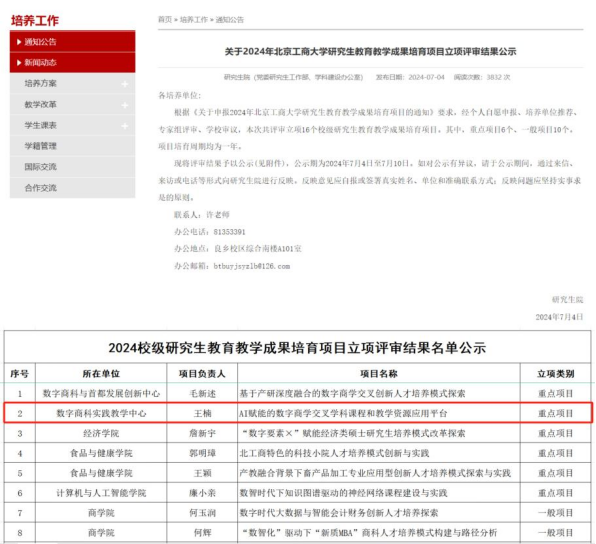
Task: Click the cell 计算机与人工智能学院
Action: pyautogui.click(x=101, y=493)
